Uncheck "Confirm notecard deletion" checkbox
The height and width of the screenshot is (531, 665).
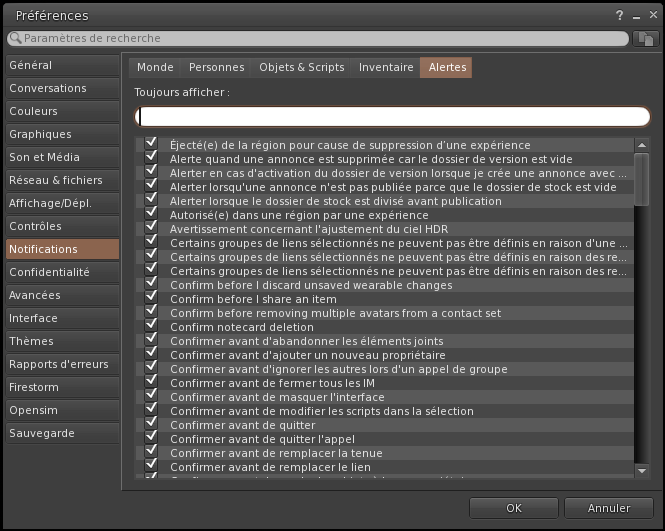tap(152, 327)
